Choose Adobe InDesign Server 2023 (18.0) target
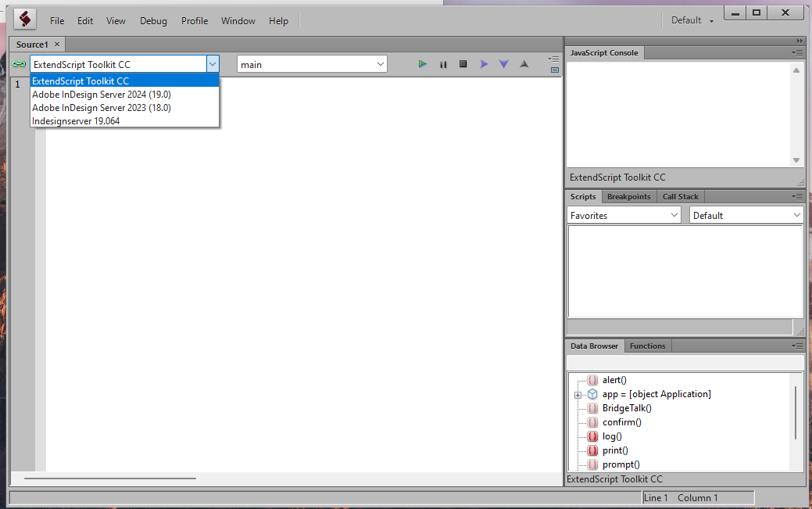Screen dimensions: 812x509 point(124,108)
